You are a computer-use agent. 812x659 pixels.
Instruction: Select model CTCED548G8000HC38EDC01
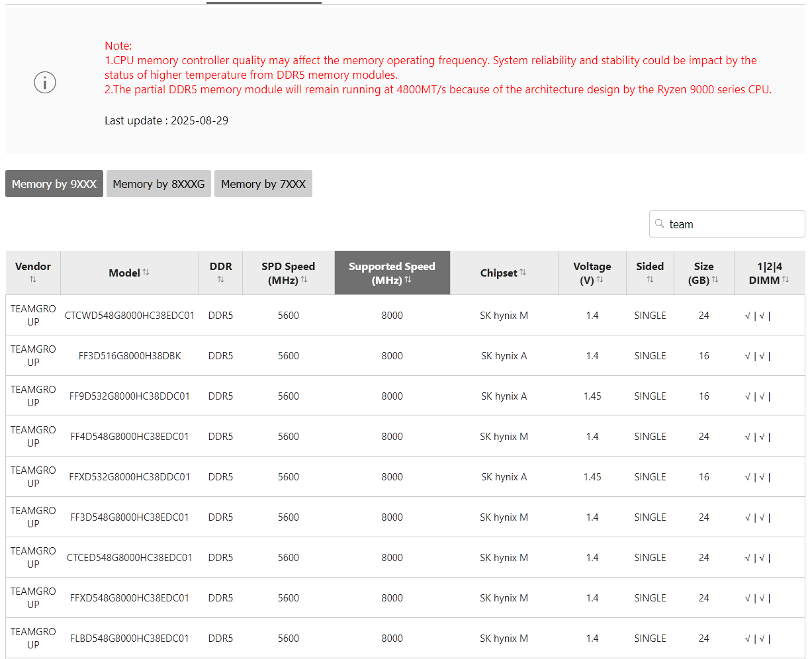[130, 558]
